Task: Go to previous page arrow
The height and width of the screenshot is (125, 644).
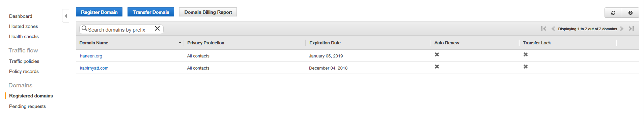Action: (553, 29)
